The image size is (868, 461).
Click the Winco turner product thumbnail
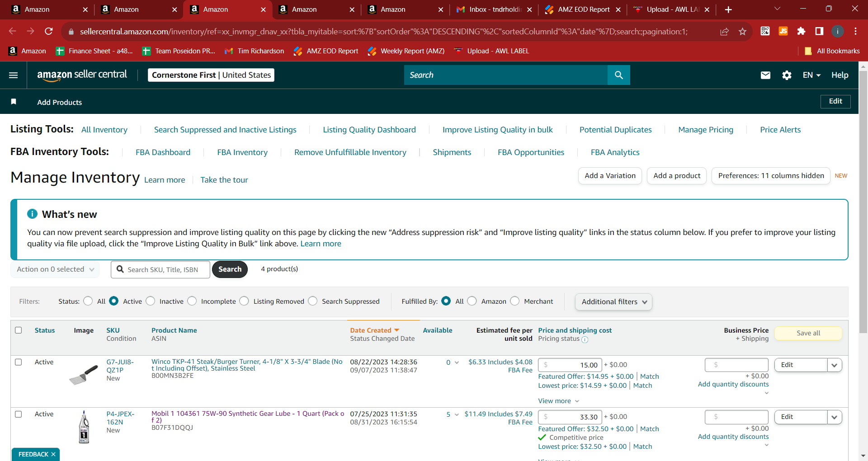tap(84, 375)
